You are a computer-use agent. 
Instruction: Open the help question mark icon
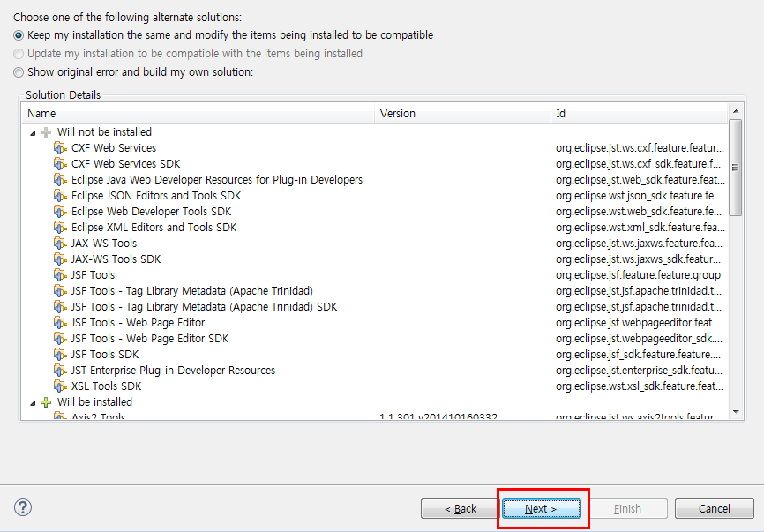[x=23, y=507]
